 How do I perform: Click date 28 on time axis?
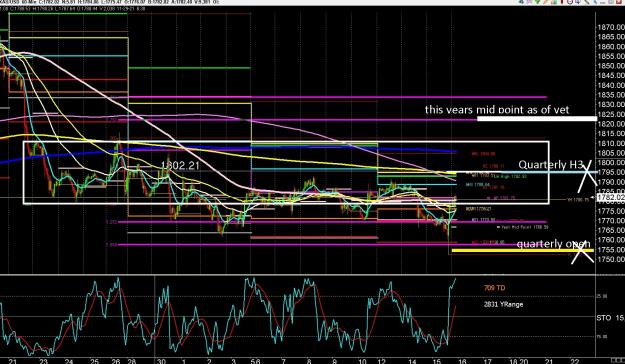(132, 361)
